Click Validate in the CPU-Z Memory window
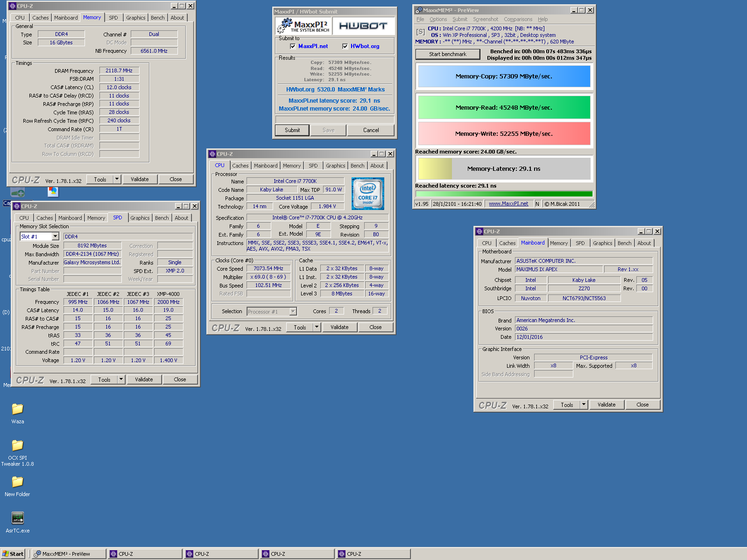 click(x=140, y=179)
